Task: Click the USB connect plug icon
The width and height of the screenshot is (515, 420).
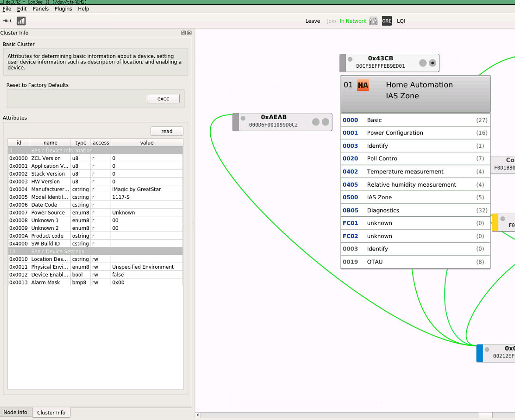Action: click(7, 21)
